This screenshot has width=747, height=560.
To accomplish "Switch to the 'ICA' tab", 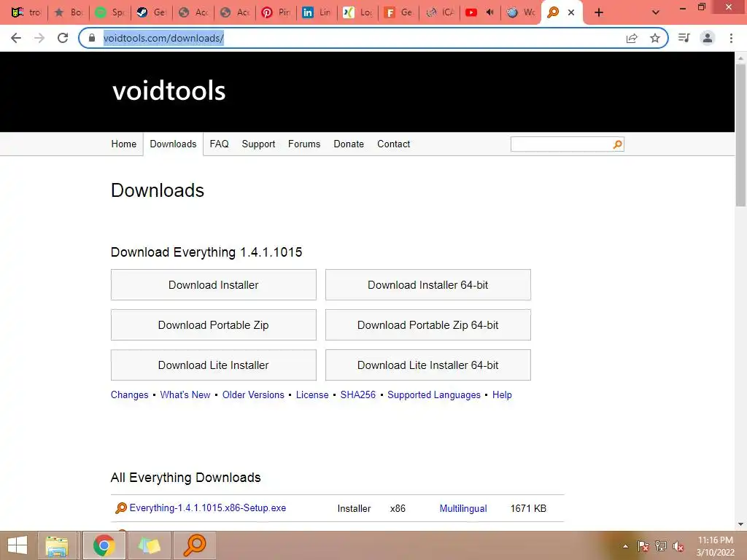I will (x=440, y=12).
